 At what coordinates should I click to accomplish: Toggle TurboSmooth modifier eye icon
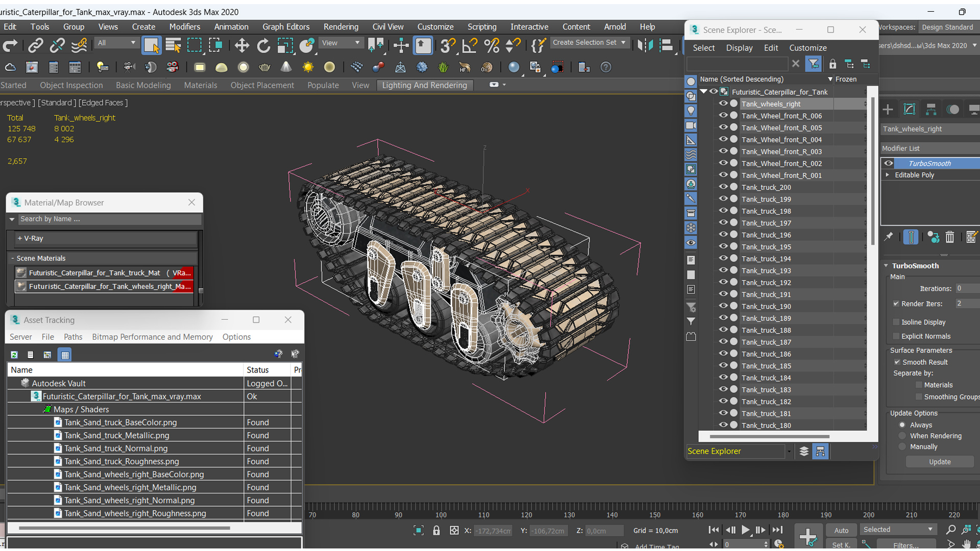889,163
